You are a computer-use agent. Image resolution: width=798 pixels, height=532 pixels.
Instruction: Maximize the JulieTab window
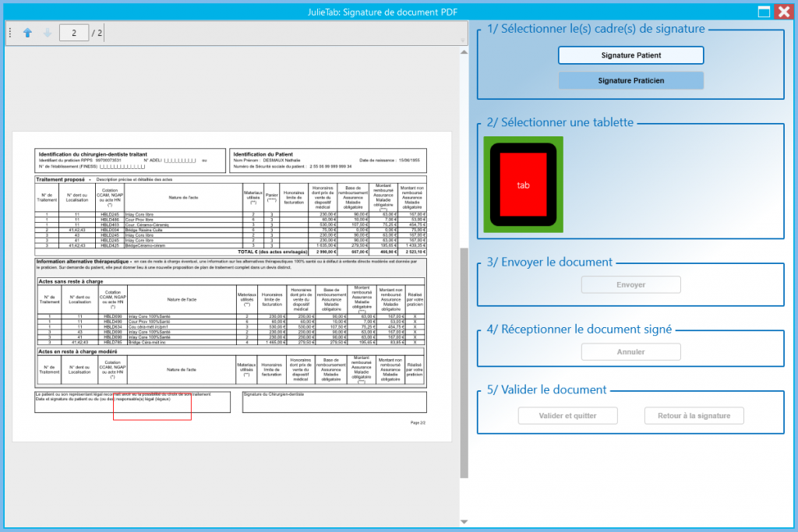point(764,12)
